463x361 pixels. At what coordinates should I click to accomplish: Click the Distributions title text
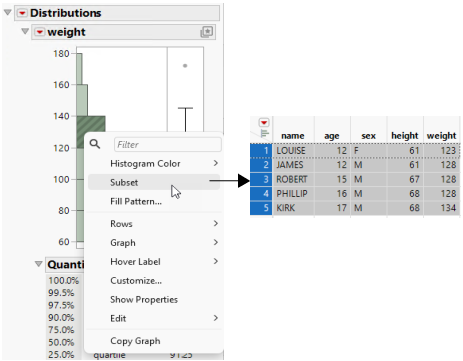click(x=66, y=13)
